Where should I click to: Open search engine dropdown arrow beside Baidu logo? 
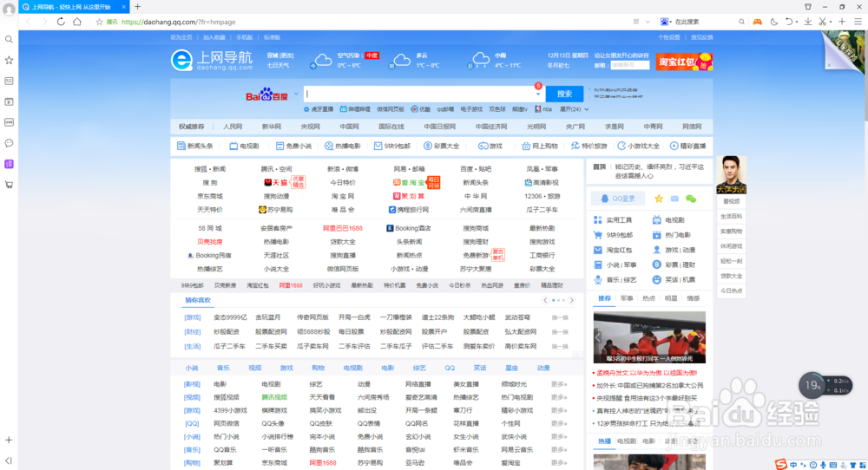click(x=296, y=94)
